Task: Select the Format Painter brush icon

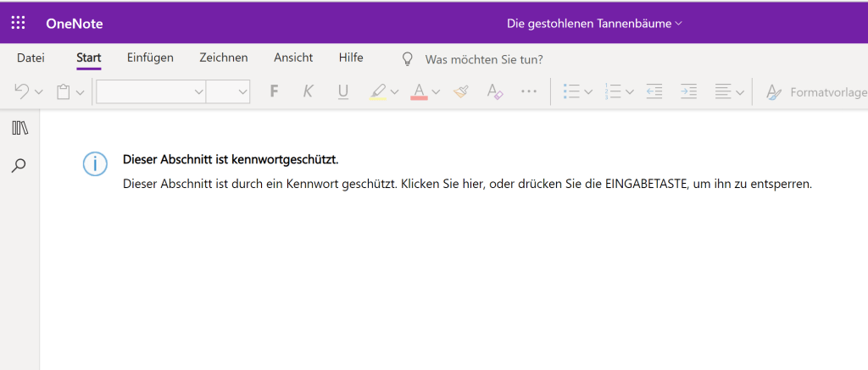Action: click(460, 91)
